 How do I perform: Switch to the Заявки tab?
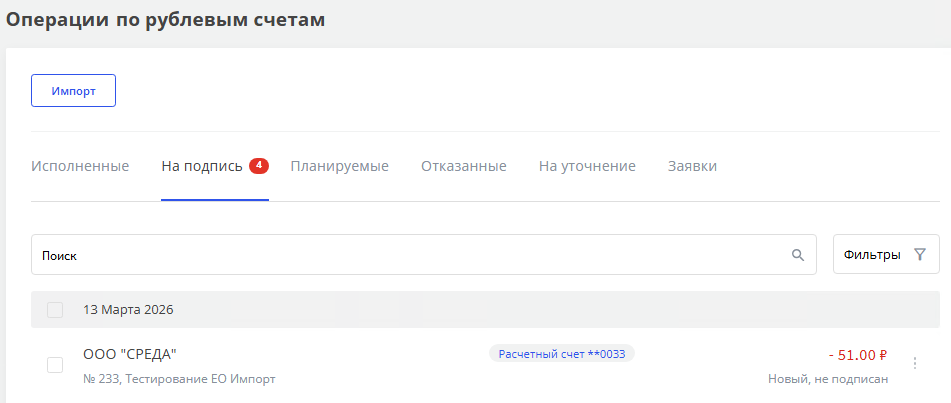coord(693,166)
